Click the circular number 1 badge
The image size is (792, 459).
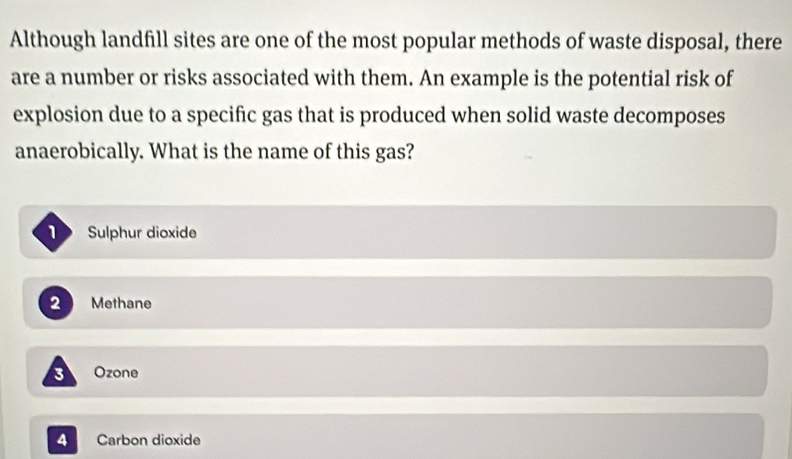[x=52, y=233]
